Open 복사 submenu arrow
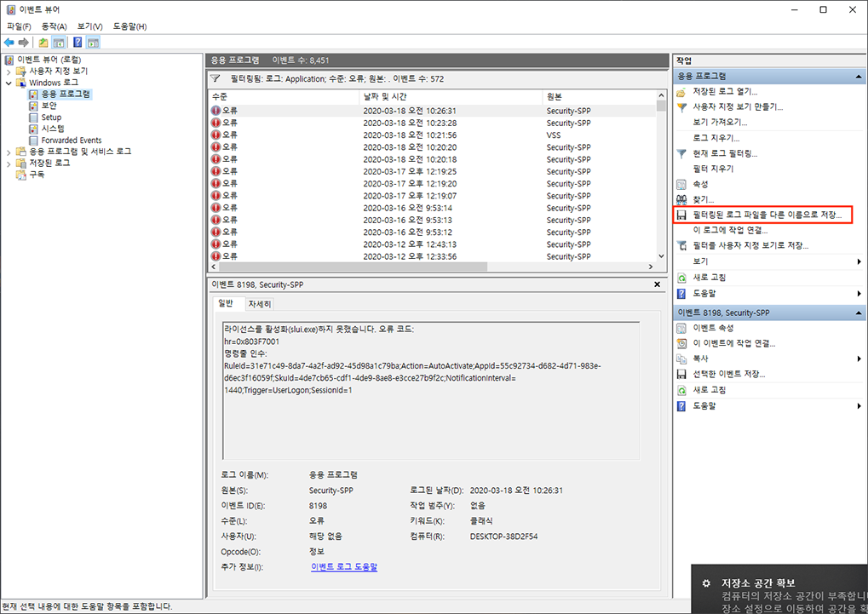This screenshot has height=614, width=868. (x=859, y=359)
